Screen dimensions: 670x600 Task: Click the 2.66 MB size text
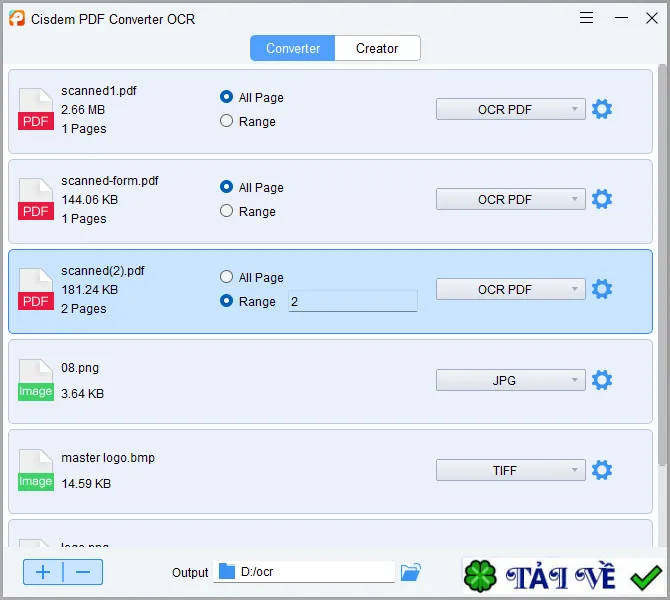[83, 110]
